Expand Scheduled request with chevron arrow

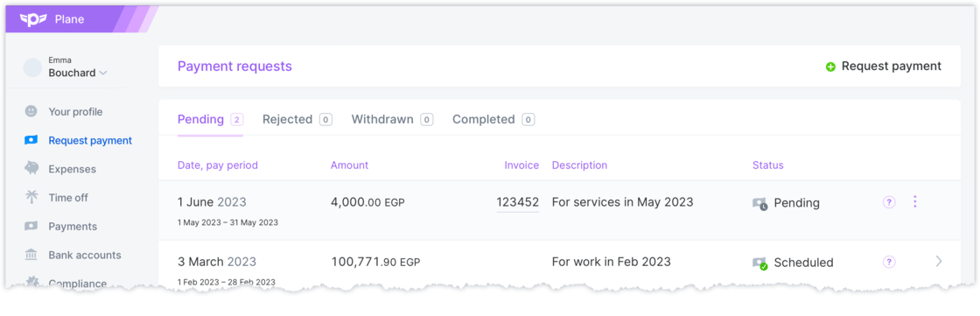[938, 262]
